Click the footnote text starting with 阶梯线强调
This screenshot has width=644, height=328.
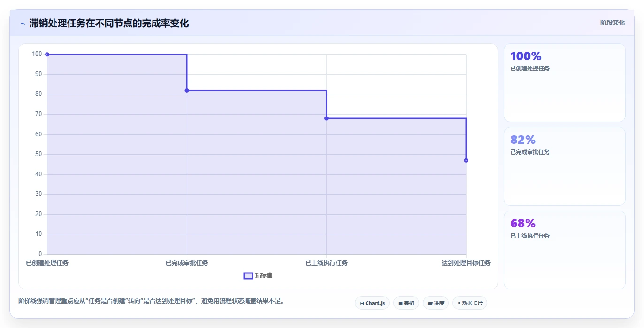click(x=151, y=301)
